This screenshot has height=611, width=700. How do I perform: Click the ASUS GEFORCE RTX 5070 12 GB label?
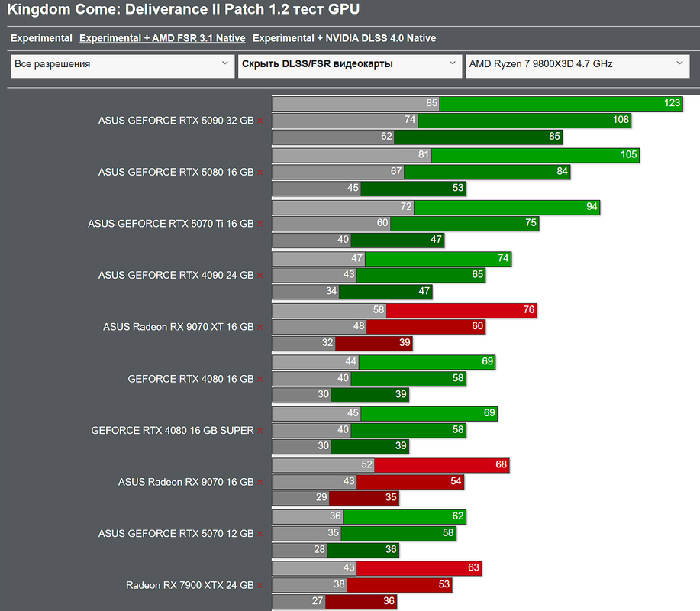click(176, 534)
